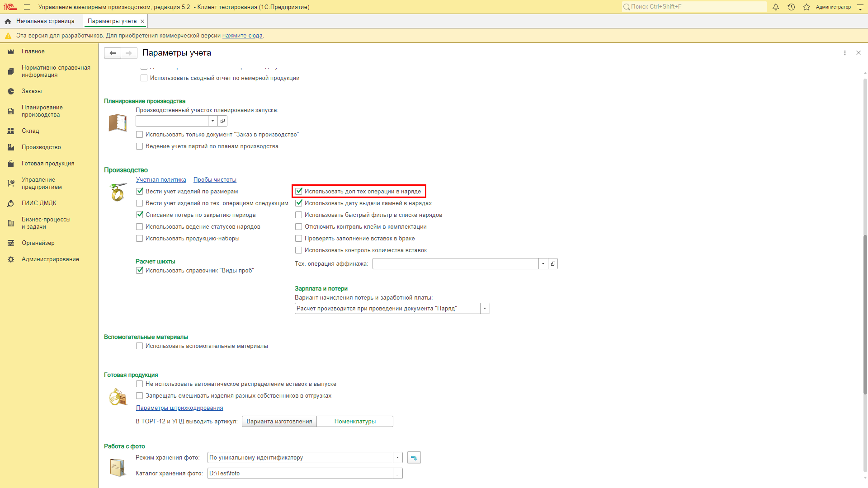Expand Вариант начисления потерь dropdown
This screenshot has width=868, height=488.
[x=485, y=309]
